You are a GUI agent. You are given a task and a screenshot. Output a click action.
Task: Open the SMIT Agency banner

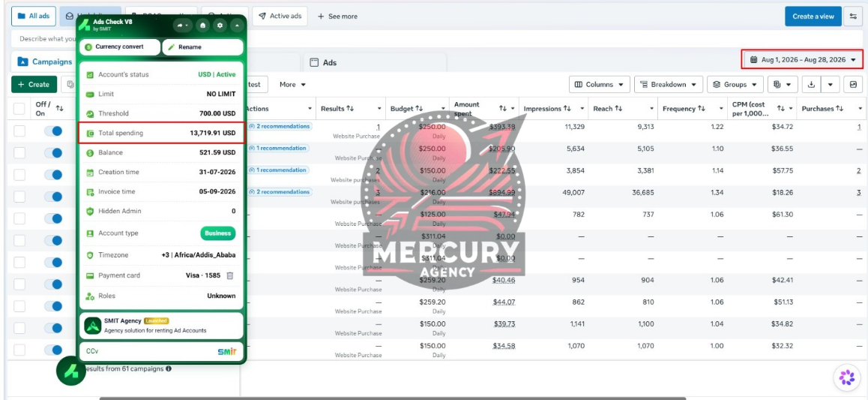(x=161, y=326)
